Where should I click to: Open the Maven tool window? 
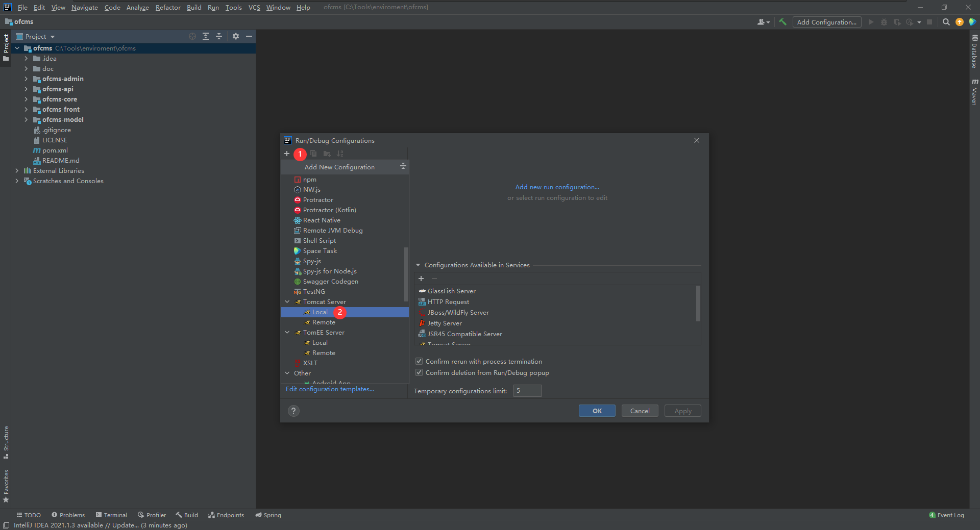point(974,92)
